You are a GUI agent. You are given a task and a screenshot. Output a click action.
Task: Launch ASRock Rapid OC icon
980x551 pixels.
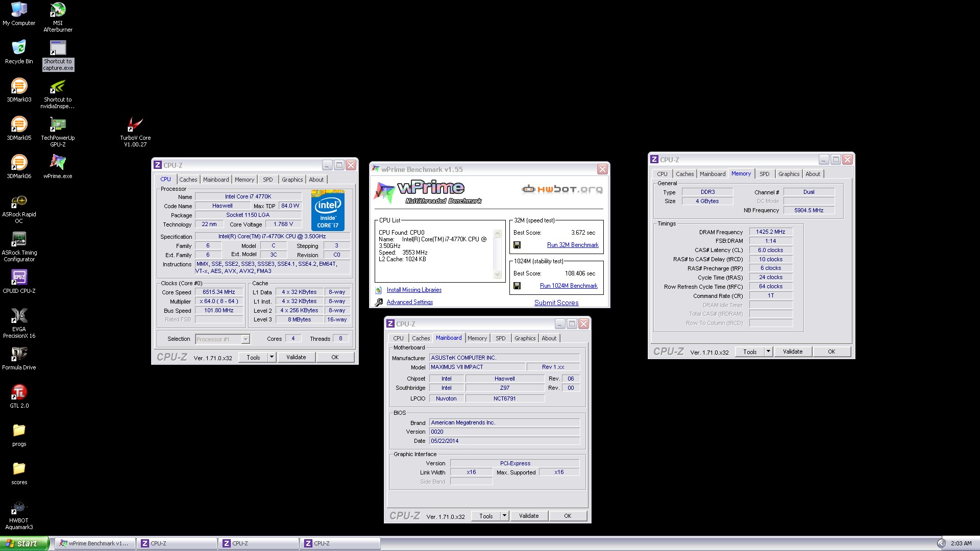(x=19, y=209)
